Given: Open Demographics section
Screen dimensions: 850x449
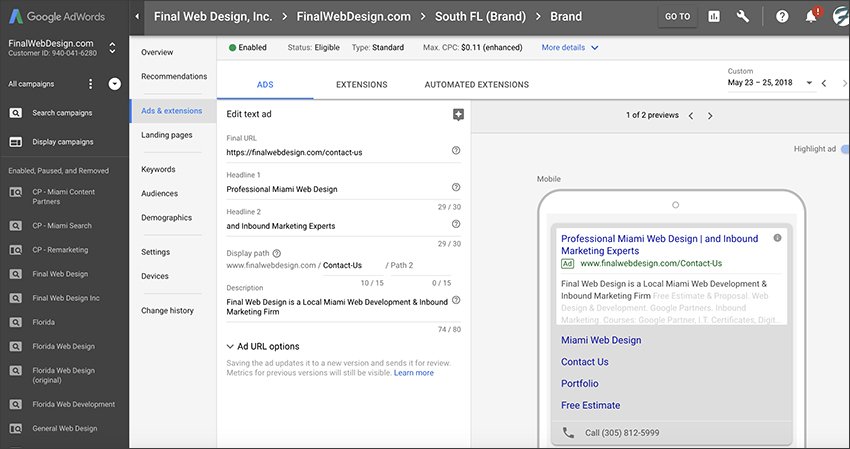Looking at the screenshot, I should pyautogui.click(x=166, y=218).
